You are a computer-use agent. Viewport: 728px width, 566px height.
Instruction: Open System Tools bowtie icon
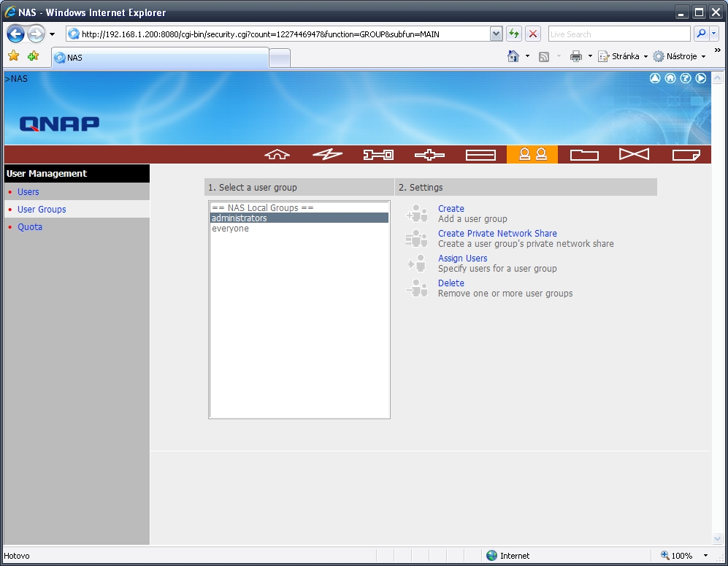(x=635, y=154)
